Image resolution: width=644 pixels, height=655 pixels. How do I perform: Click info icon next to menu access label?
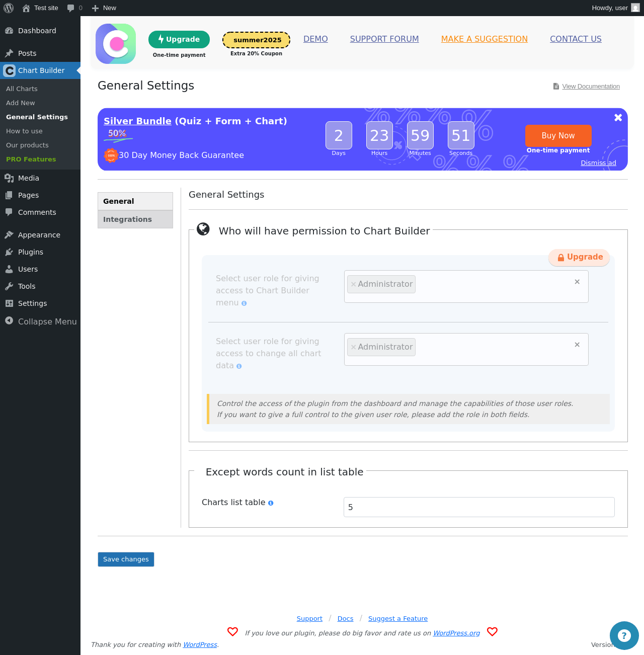[x=244, y=303]
